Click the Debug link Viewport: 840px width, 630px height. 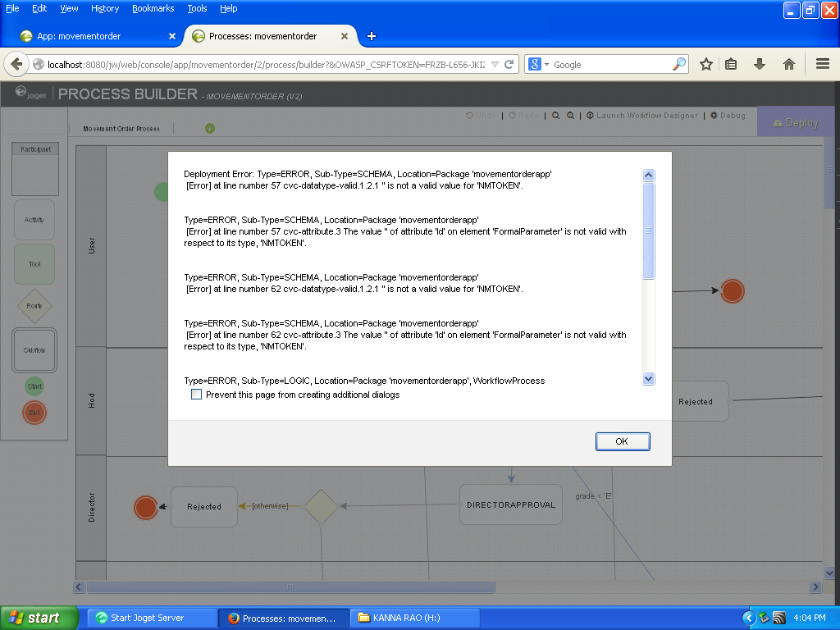click(728, 115)
